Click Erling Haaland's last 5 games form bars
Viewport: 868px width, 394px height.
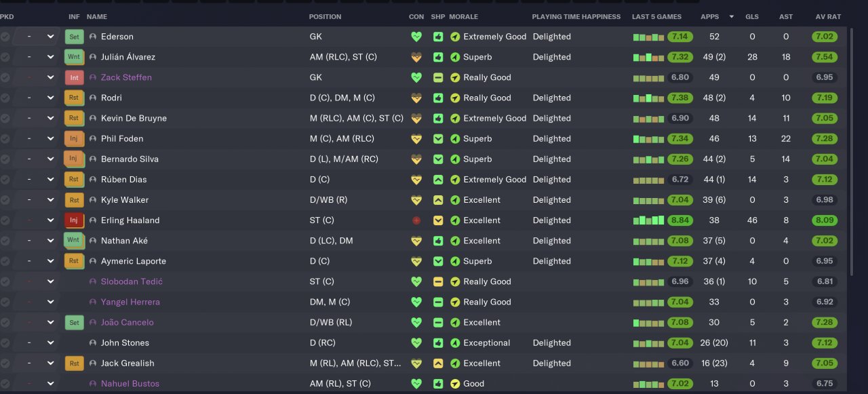pyautogui.click(x=648, y=220)
